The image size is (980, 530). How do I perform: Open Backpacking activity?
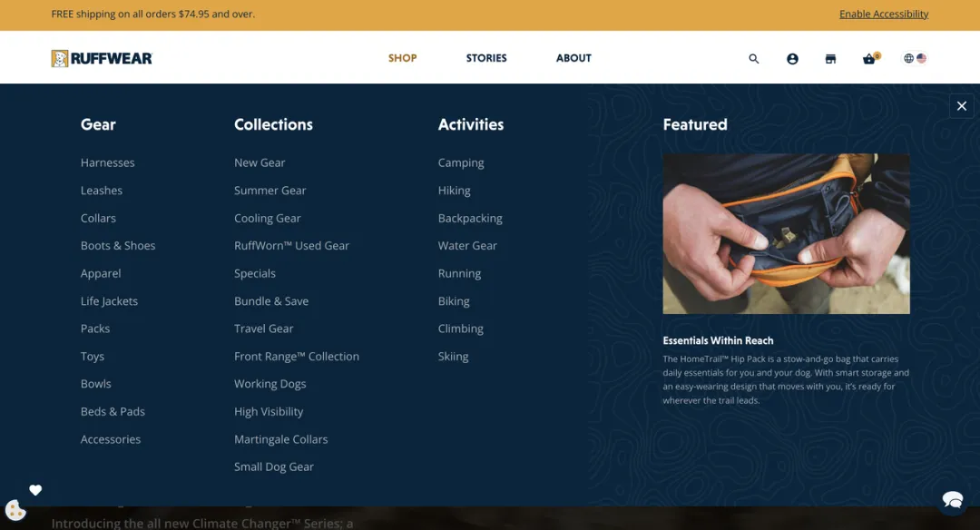coord(470,218)
